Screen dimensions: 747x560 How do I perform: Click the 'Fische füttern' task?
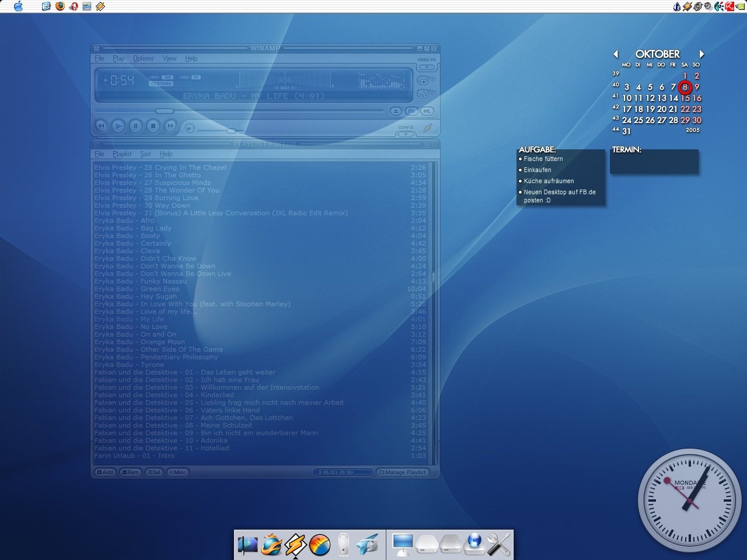click(543, 159)
